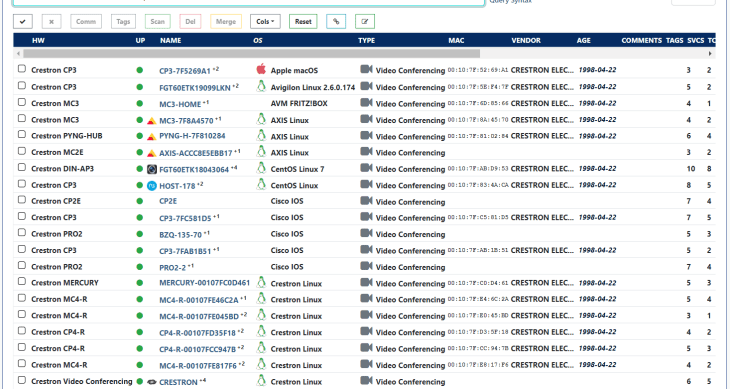
Task: Click the X deselect toolbar button
Action: [x=51, y=21]
